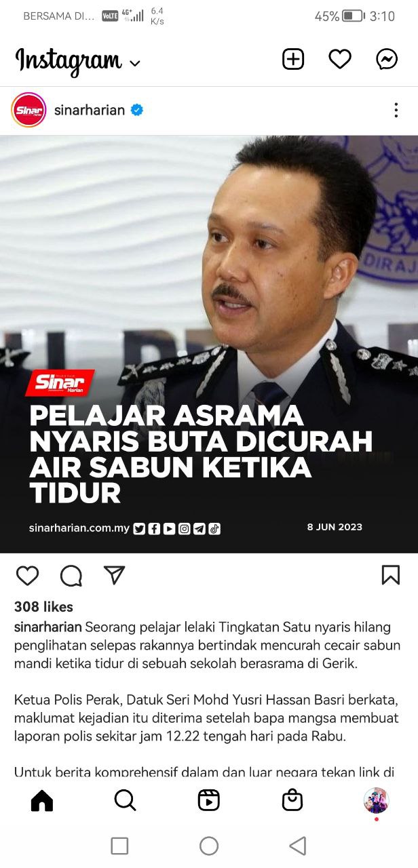418x868 pixels.
Task: View sinarharian story via profile picture
Action: pyautogui.click(x=28, y=110)
